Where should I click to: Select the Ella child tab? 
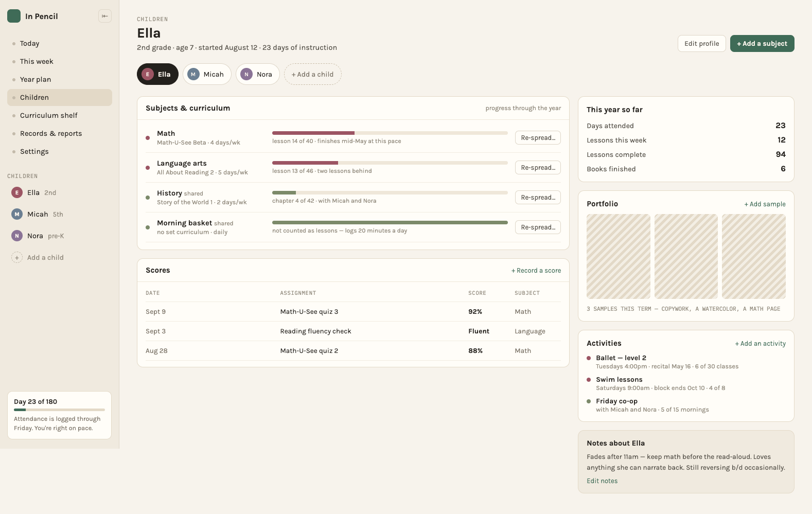pyautogui.click(x=157, y=74)
